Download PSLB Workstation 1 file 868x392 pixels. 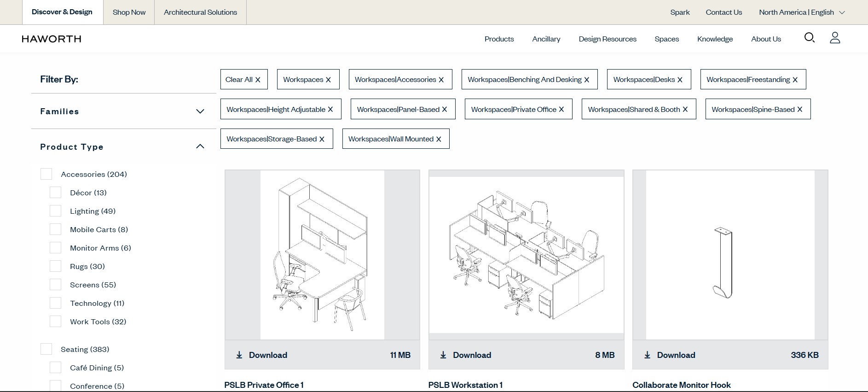(526, 355)
